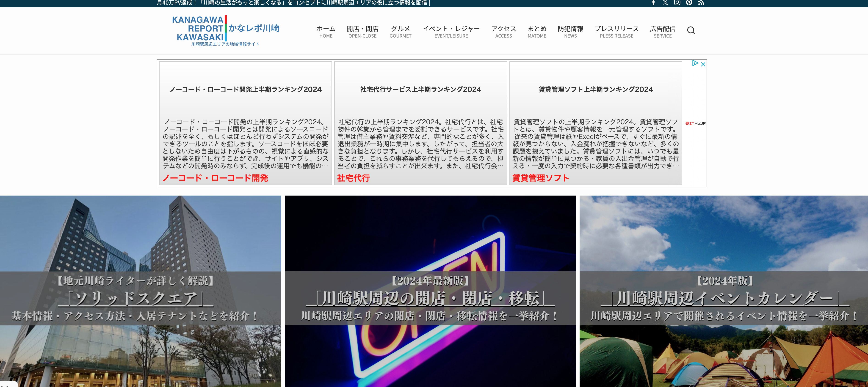Viewport: 868px width, 387px height.
Task: Click ad title 賃貸管理ソフト上半期ランキング2024
Action: click(x=596, y=90)
